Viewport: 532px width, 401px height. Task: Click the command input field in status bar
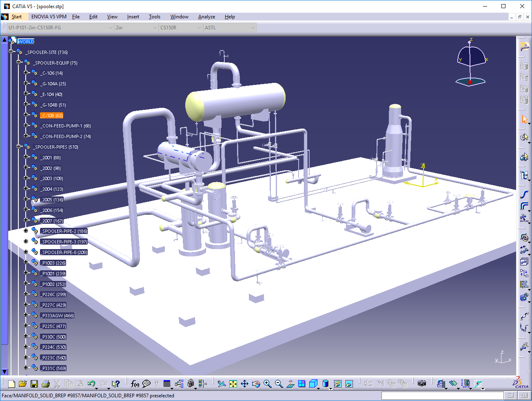pos(442,396)
